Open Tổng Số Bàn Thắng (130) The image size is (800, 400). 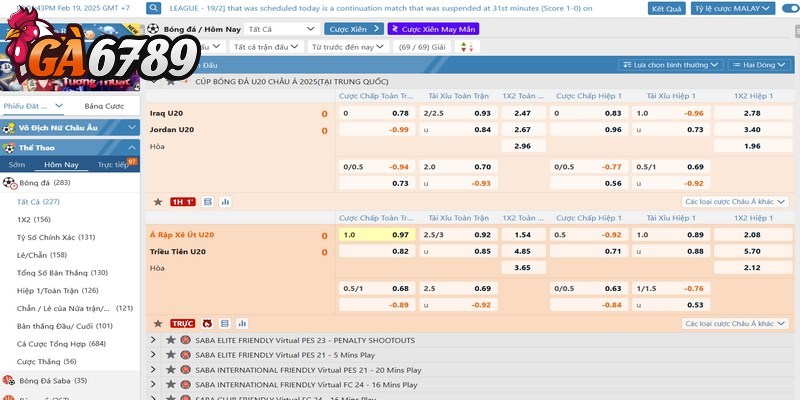tap(62, 273)
